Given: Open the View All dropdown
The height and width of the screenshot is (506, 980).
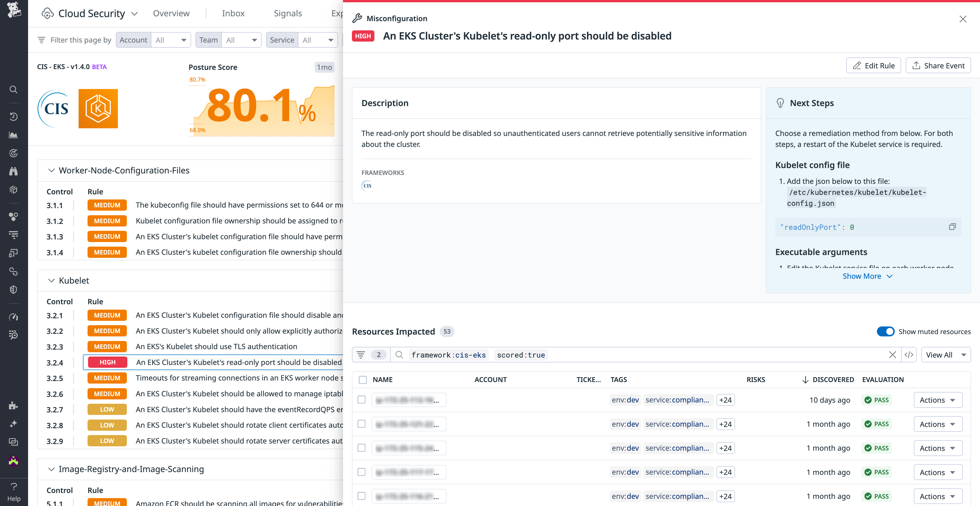Looking at the screenshot, I should pos(946,355).
